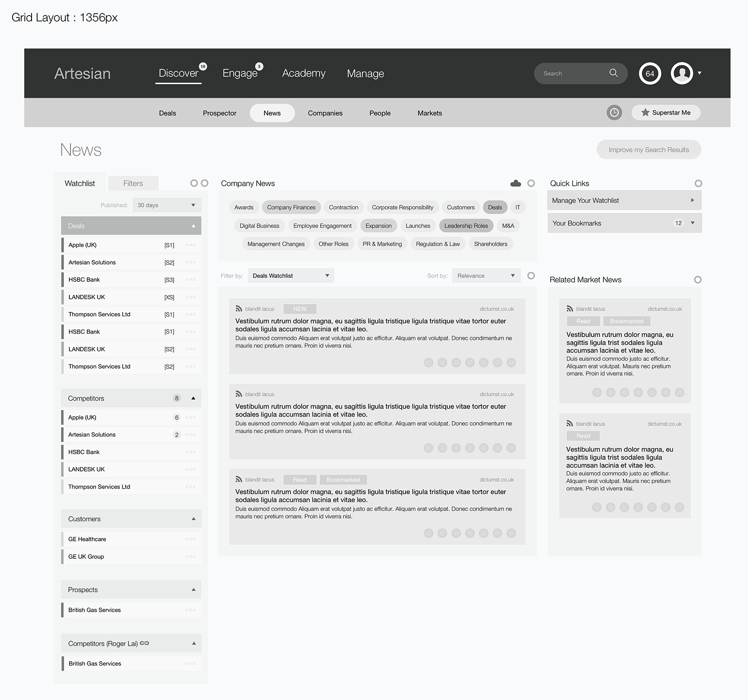Collapse the Competitors watchlist section
Image resolution: width=748 pixels, height=700 pixels.
(193, 398)
